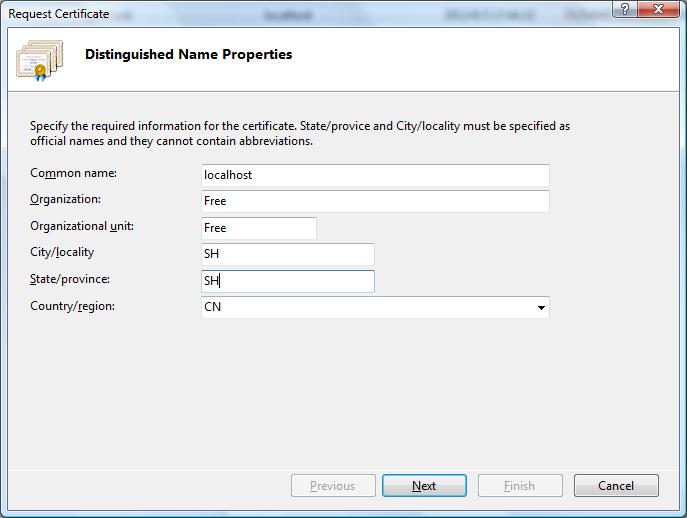Click the Distinguished Name Properties heading
Screen dimensions: 687x518
(x=188, y=54)
